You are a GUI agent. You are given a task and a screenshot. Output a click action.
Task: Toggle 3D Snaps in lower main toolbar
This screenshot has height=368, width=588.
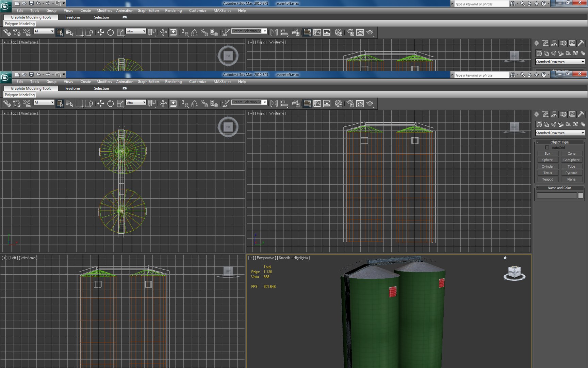(x=185, y=104)
